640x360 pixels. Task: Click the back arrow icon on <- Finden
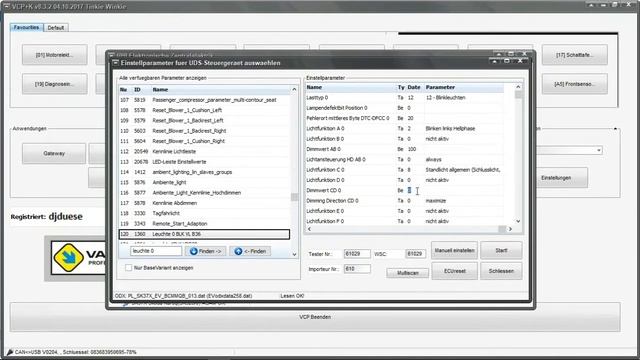pyautogui.click(x=238, y=251)
